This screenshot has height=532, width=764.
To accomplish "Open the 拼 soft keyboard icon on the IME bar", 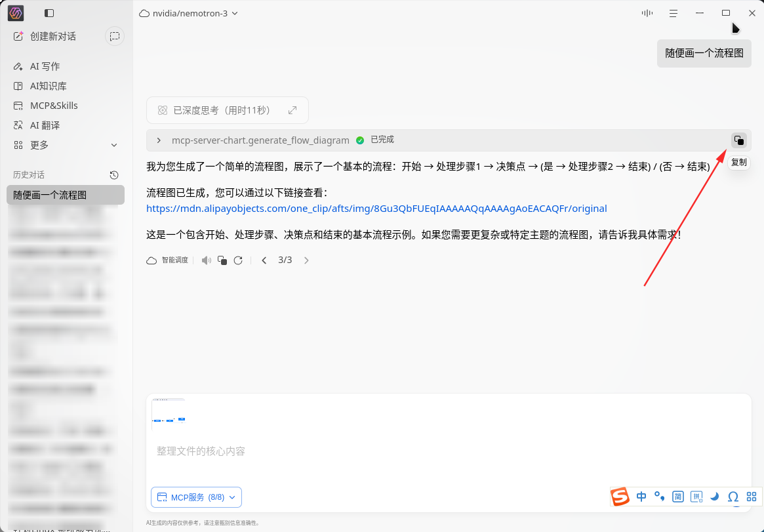I will pyautogui.click(x=696, y=497).
